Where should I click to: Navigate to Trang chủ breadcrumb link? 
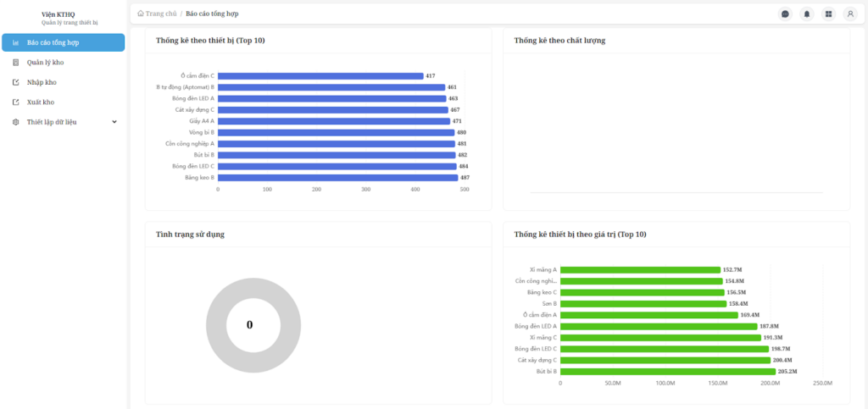(161, 14)
